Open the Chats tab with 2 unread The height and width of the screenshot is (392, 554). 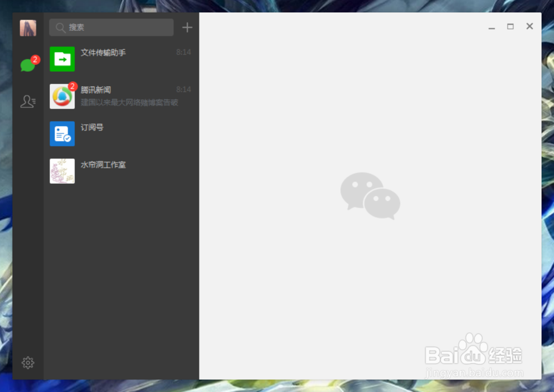click(x=28, y=65)
